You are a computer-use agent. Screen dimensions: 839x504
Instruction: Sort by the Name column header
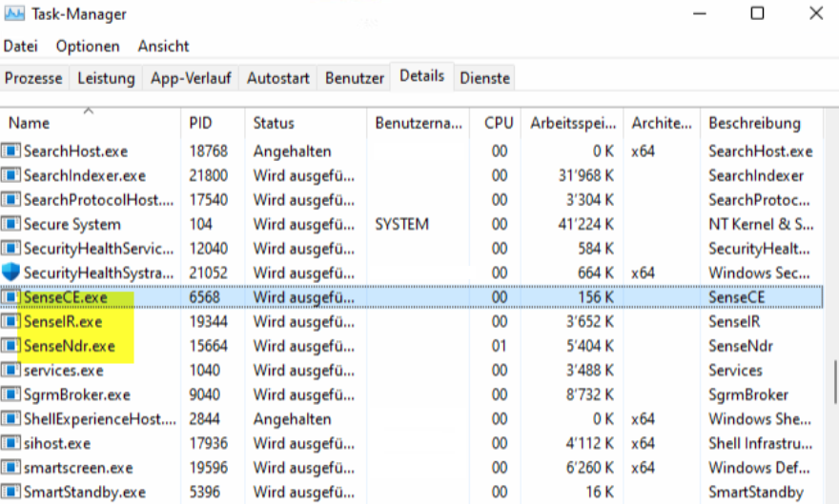pos(90,123)
